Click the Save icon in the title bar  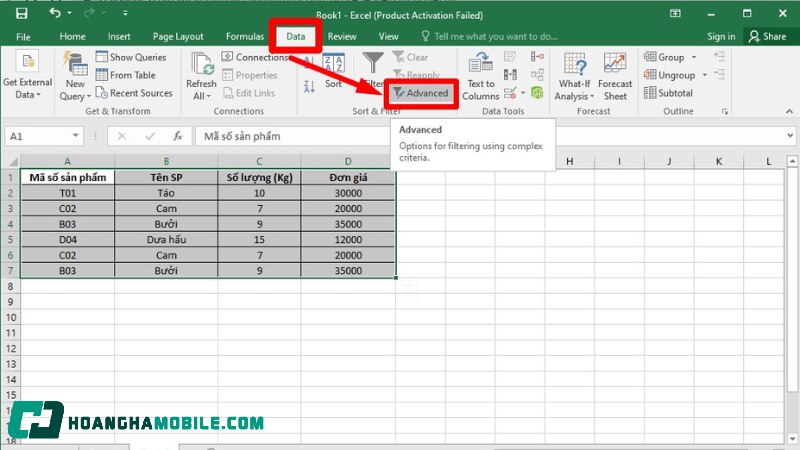click(x=21, y=14)
